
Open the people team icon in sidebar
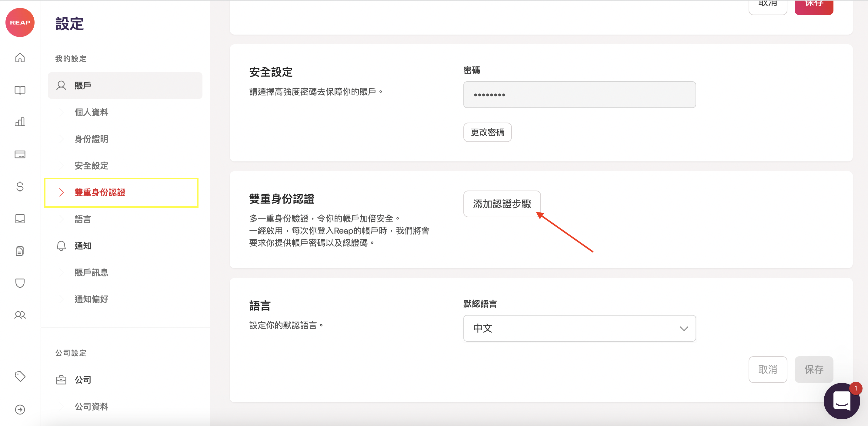(20, 315)
